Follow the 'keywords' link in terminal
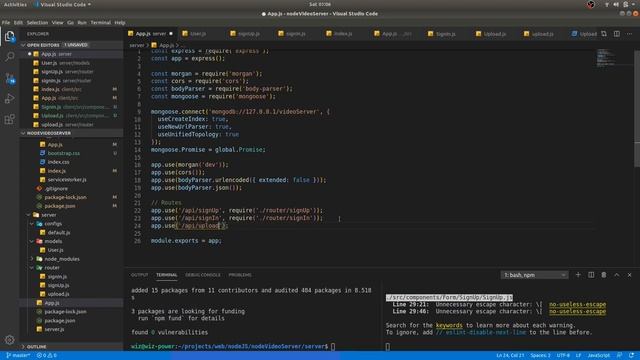The image size is (640, 360). click(449, 325)
